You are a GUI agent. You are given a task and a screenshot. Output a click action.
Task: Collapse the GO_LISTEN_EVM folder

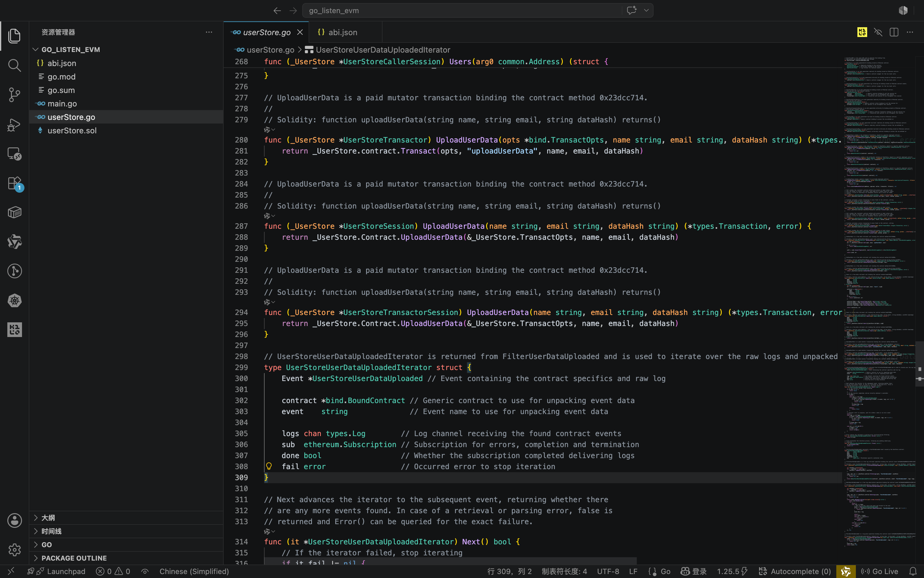[71, 49]
